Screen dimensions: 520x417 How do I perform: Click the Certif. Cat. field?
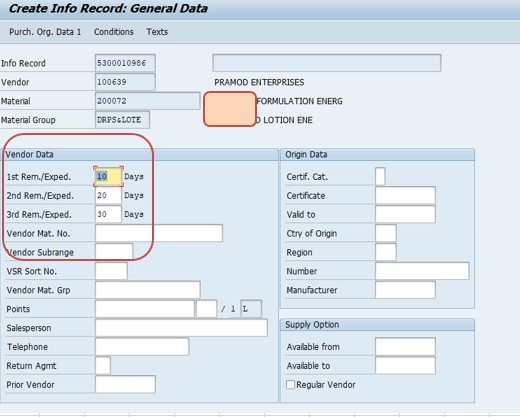[x=380, y=176]
